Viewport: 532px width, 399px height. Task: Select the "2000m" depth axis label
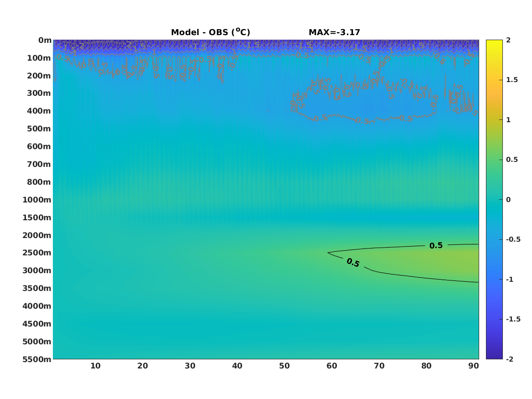pos(37,235)
